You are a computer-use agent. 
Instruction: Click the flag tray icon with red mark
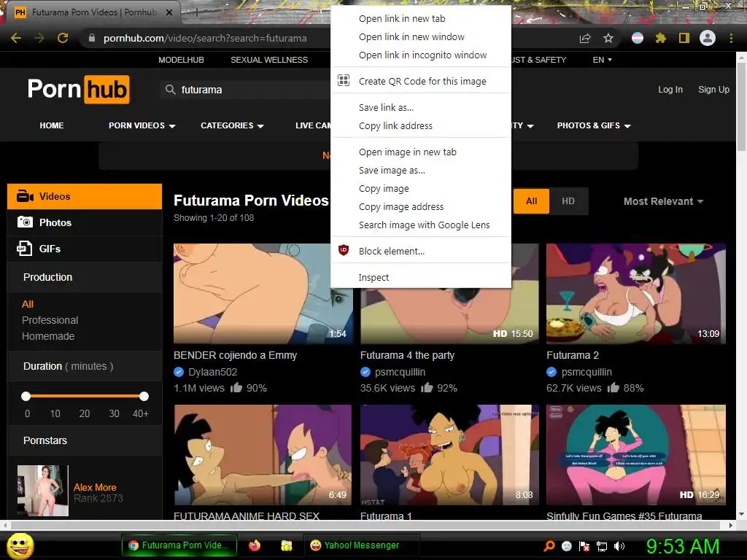point(584,546)
